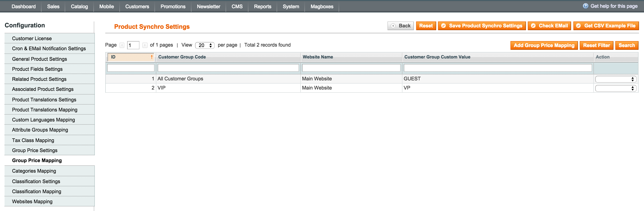Open Action dropdown for VIP row

coord(616,88)
